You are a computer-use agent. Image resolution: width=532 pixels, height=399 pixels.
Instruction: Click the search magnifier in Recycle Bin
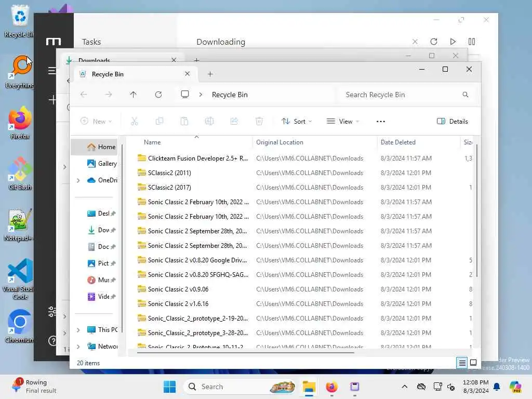click(x=465, y=95)
